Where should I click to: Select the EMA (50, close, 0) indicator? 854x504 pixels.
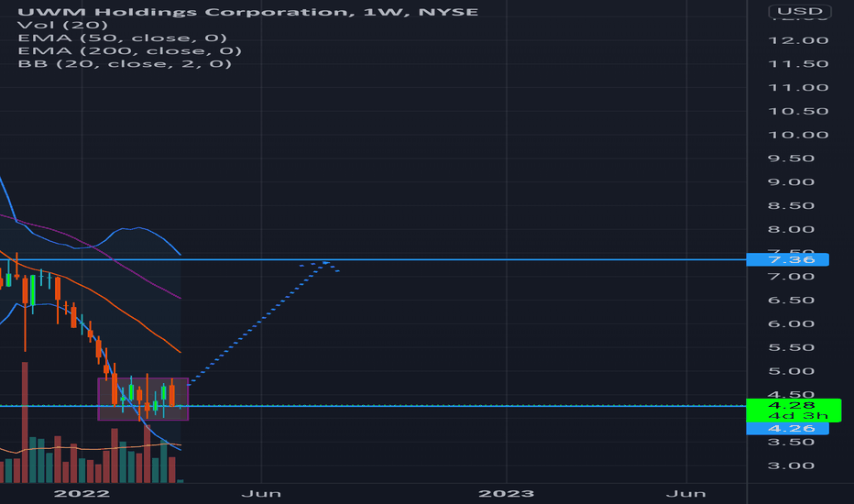(122, 38)
